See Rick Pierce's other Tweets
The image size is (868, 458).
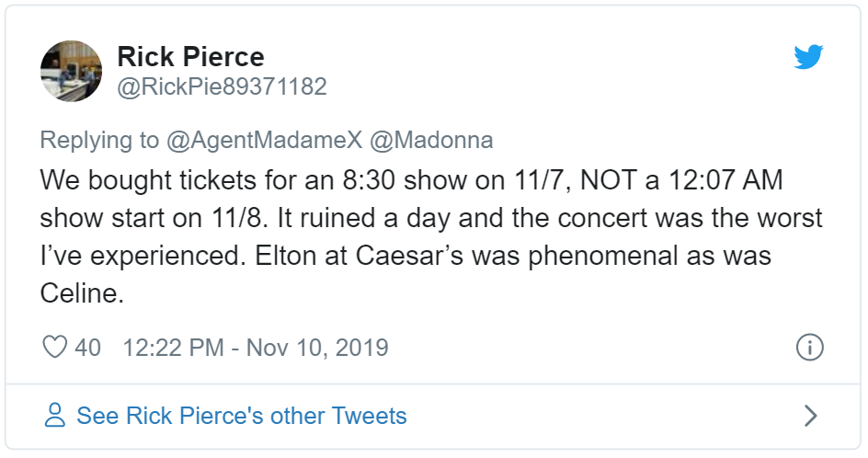(241, 416)
